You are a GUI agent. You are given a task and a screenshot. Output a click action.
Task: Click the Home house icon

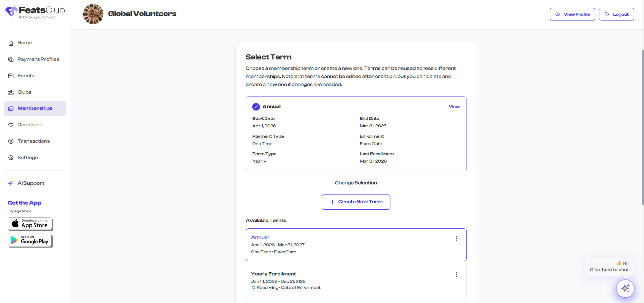11,43
